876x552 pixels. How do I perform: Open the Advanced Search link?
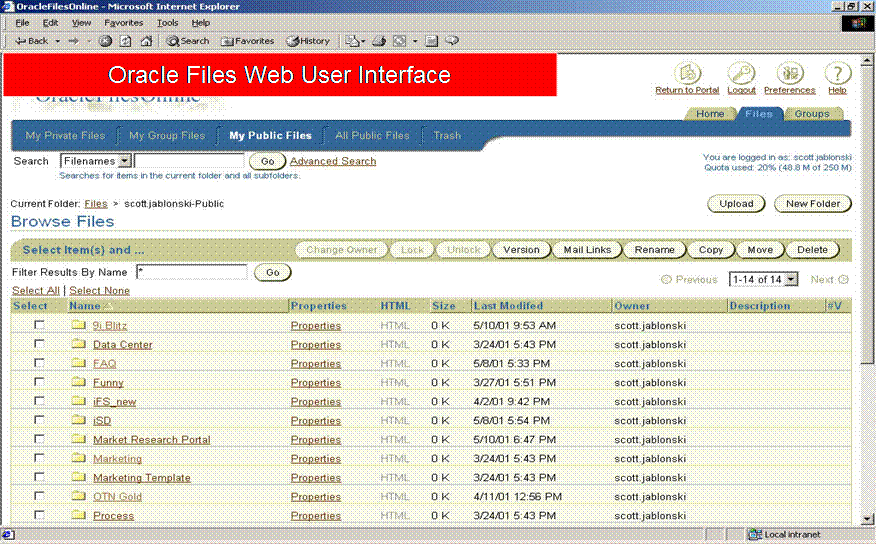[333, 161]
